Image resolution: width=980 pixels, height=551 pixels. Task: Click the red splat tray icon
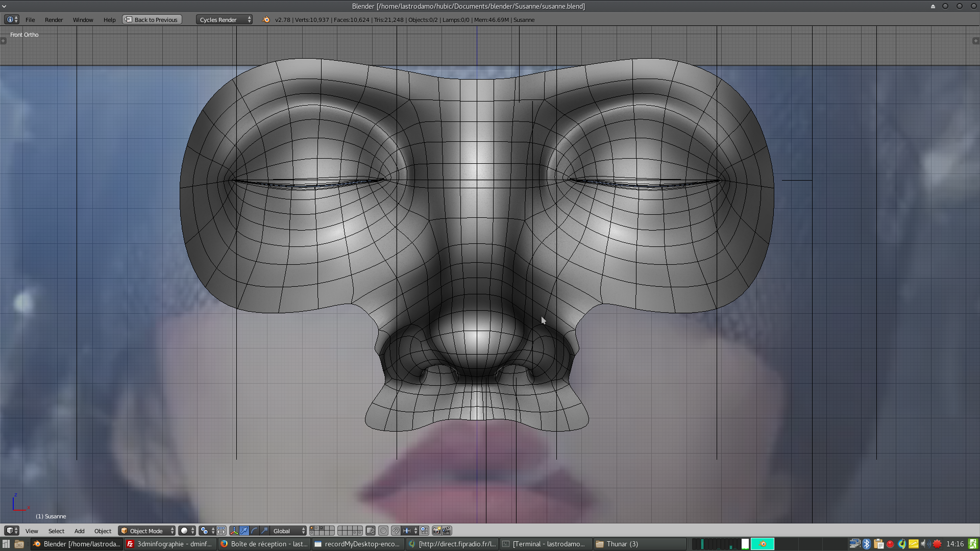[937, 544]
